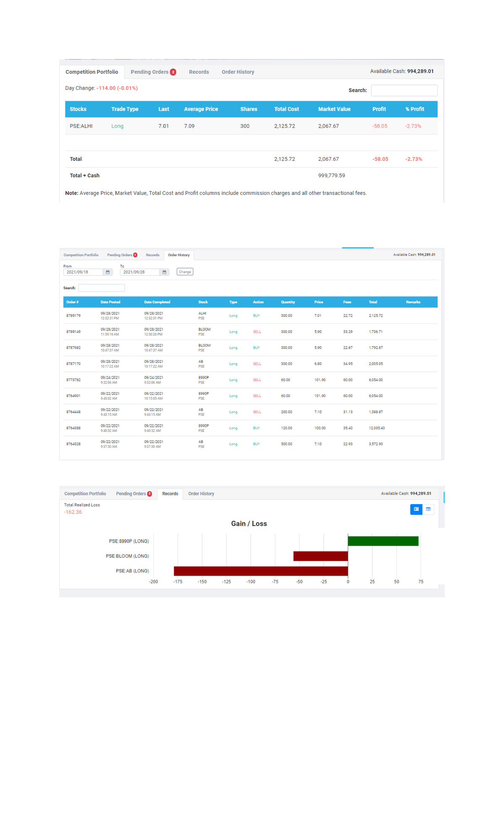Sort portfolio by Last column header
Image resolution: width=504 pixels, height=830 pixels.
click(x=164, y=109)
